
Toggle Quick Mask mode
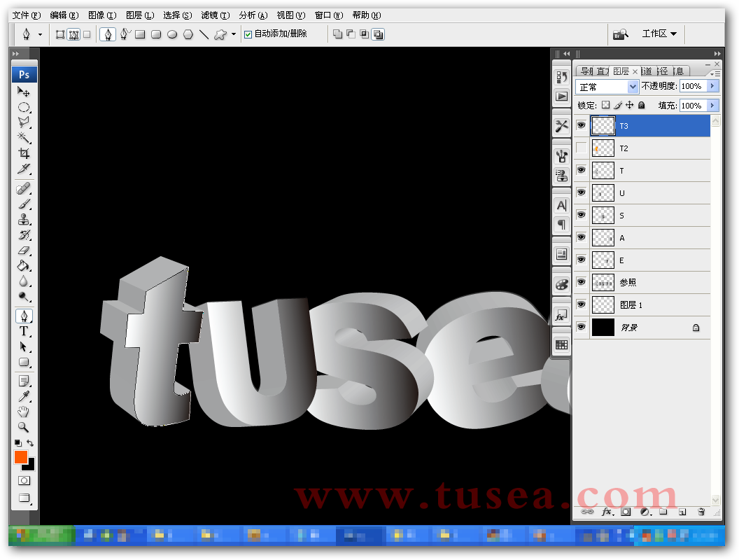point(24,480)
